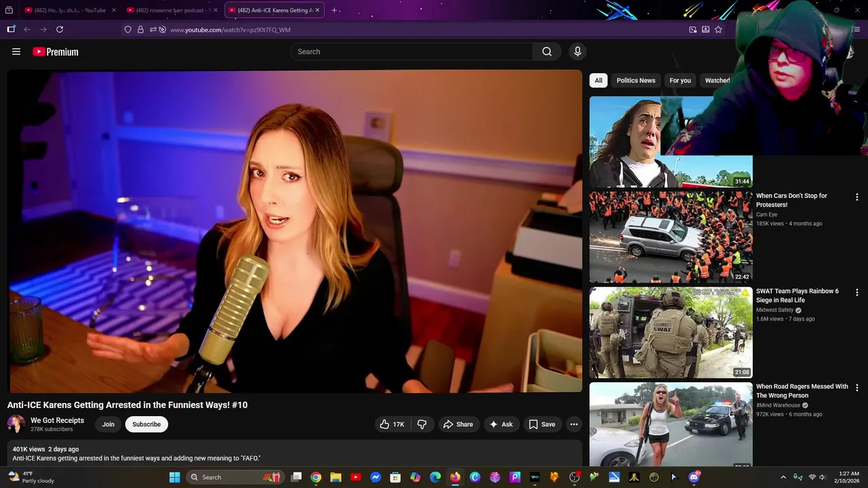View site security padlock info
The height and width of the screenshot is (488, 868).
(140, 30)
